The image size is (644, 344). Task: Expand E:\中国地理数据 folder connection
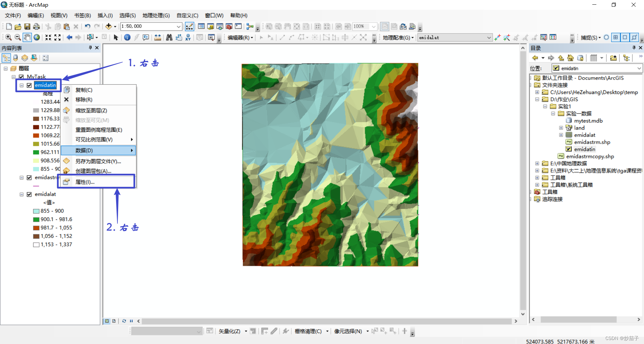pos(537,163)
